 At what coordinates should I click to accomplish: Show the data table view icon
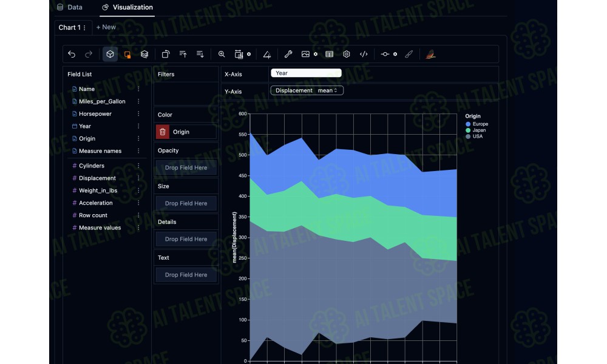[330, 54]
